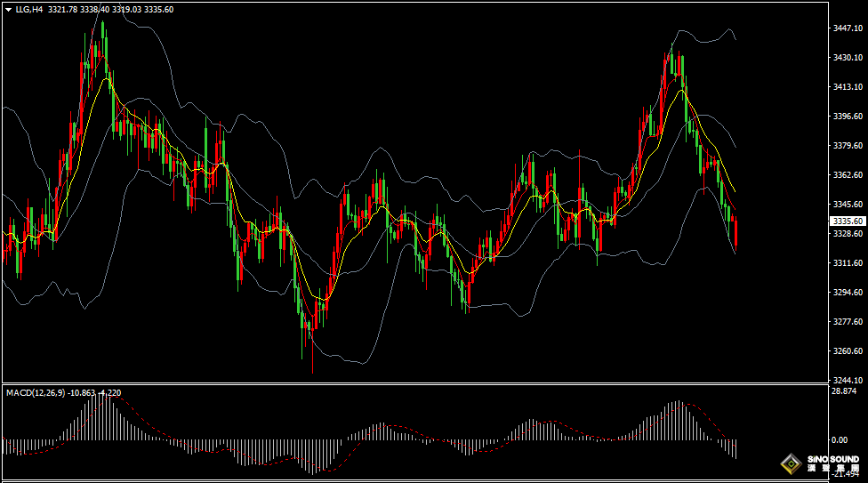The height and width of the screenshot is (483, 868).
Task: Click the 3362.60 price axis label
Action: click(848, 175)
